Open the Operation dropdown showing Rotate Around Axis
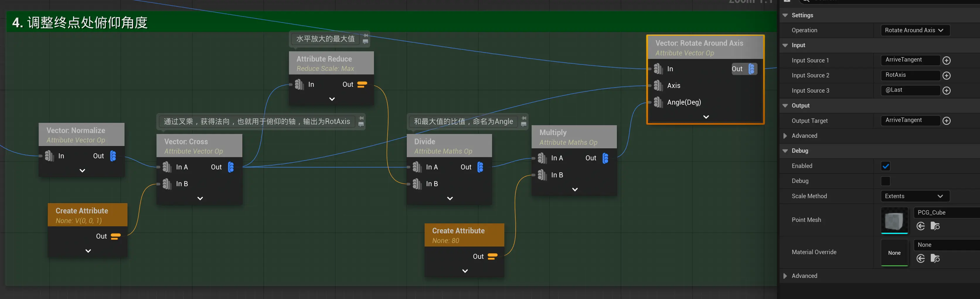 click(915, 30)
